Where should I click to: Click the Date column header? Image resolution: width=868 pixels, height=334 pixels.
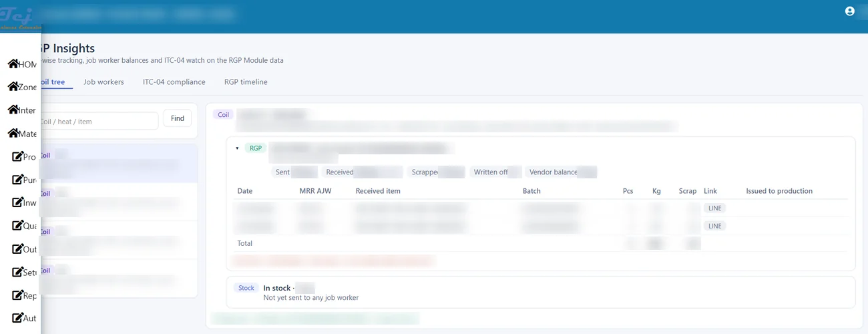click(x=245, y=191)
